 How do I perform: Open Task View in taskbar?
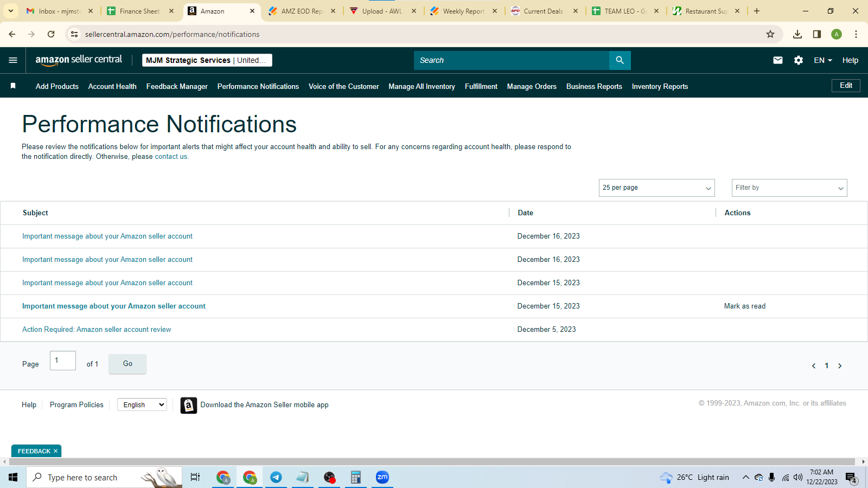tap(195, 477)
